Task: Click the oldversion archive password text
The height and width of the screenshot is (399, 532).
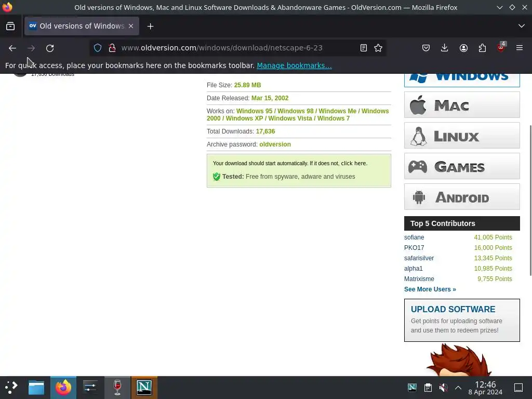Action: pos(275,144)
